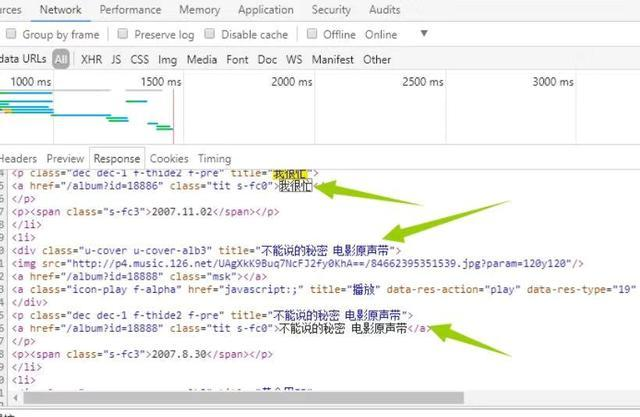
Task: Open the Timing detail tab
Action: coord(215,158)
